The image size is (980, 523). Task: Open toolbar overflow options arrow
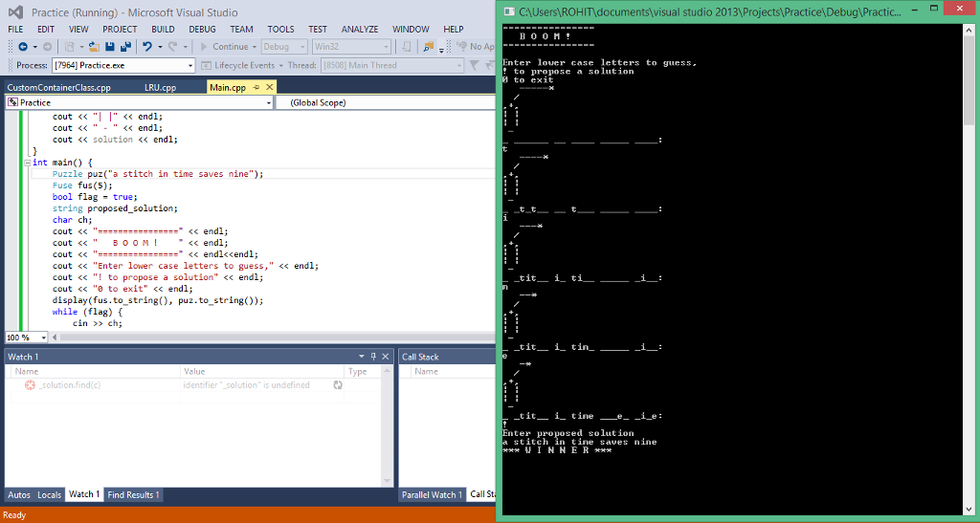click(x=441, y=50)
